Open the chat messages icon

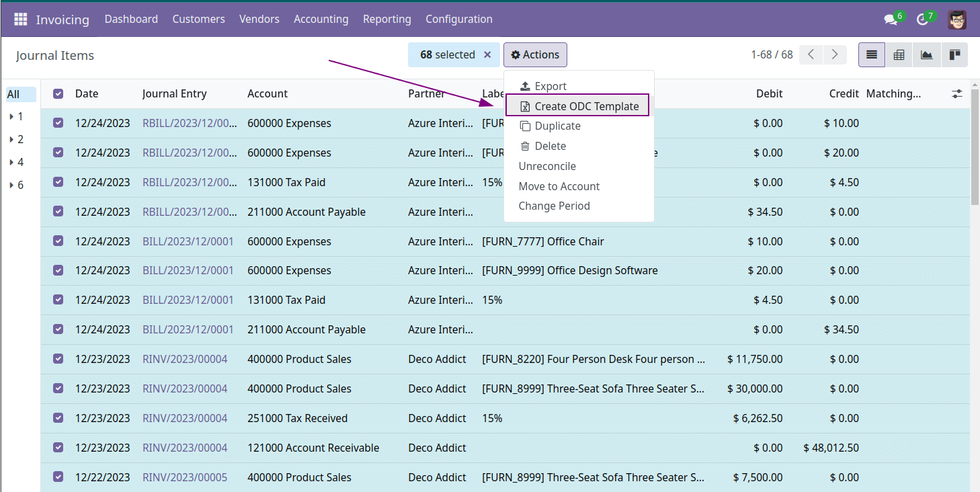tap(891, 19)
